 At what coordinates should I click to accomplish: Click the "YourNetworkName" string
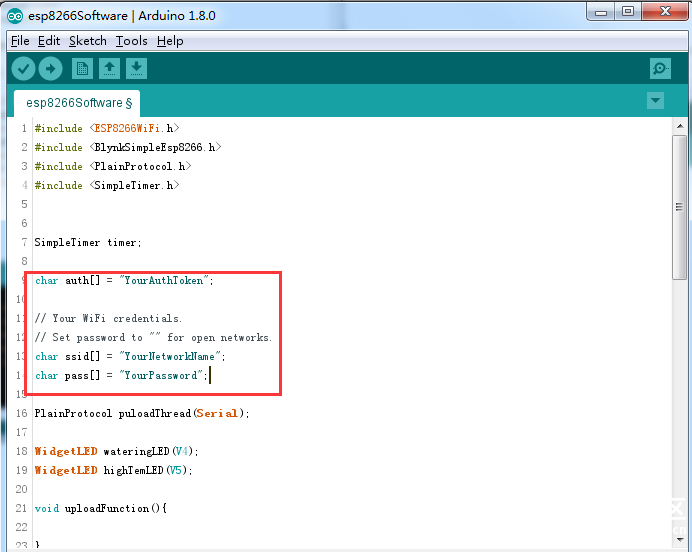click(x=170, y=357)
